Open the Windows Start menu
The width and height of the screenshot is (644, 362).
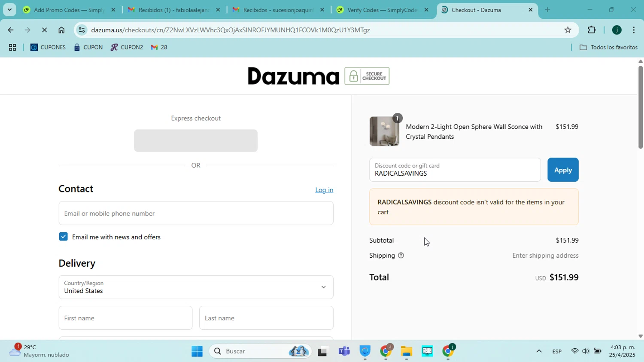pos(197,351)
